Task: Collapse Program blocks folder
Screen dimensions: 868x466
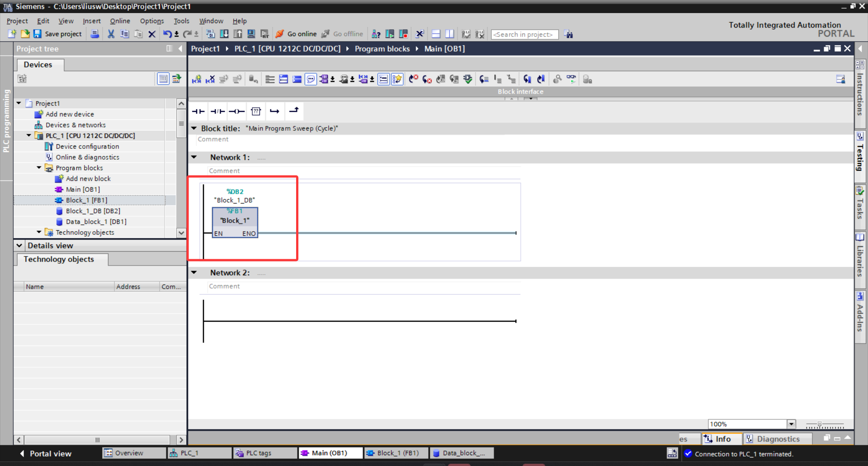Action: click(x=39, y=167)
